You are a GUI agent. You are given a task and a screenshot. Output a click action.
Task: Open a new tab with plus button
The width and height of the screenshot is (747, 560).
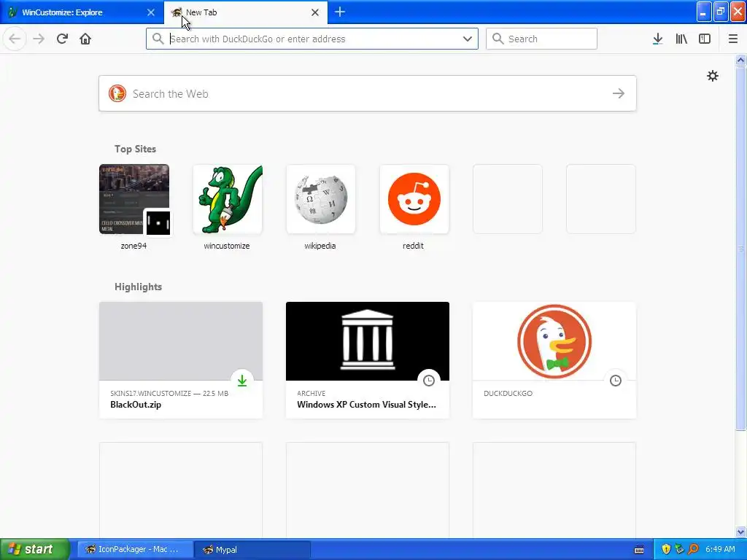pyautogui.click(x=340, y=12)
